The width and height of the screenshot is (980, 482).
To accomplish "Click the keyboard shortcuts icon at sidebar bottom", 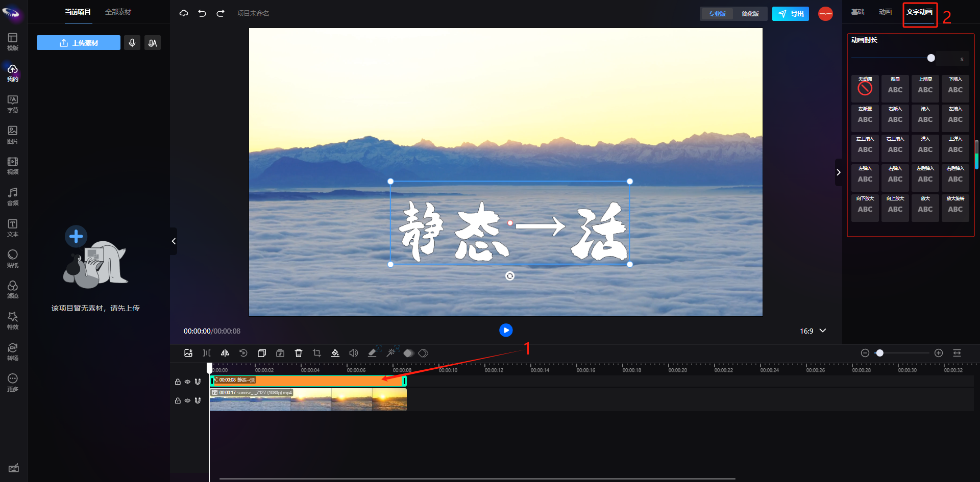I will tap(14, 468).
